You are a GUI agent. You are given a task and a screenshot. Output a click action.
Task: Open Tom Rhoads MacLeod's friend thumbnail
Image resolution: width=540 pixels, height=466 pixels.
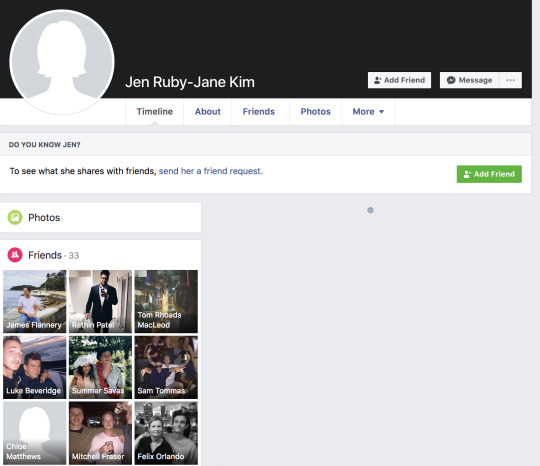[166, 301]
